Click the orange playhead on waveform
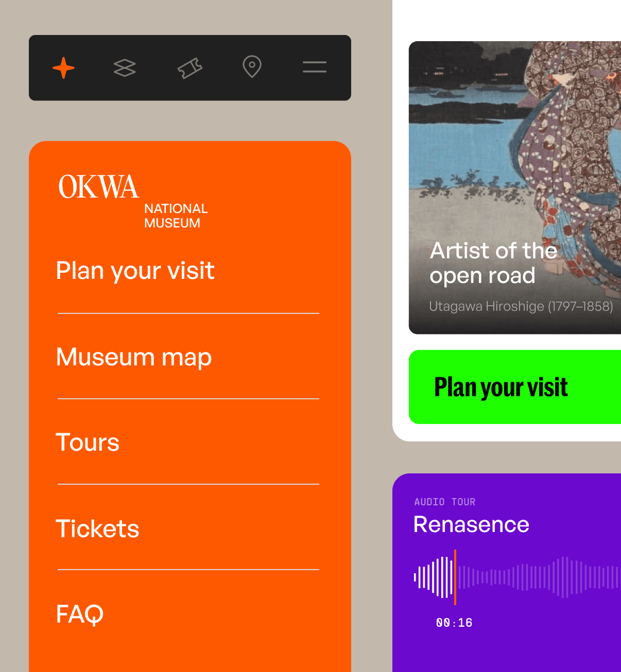 (x=455, y=577)
